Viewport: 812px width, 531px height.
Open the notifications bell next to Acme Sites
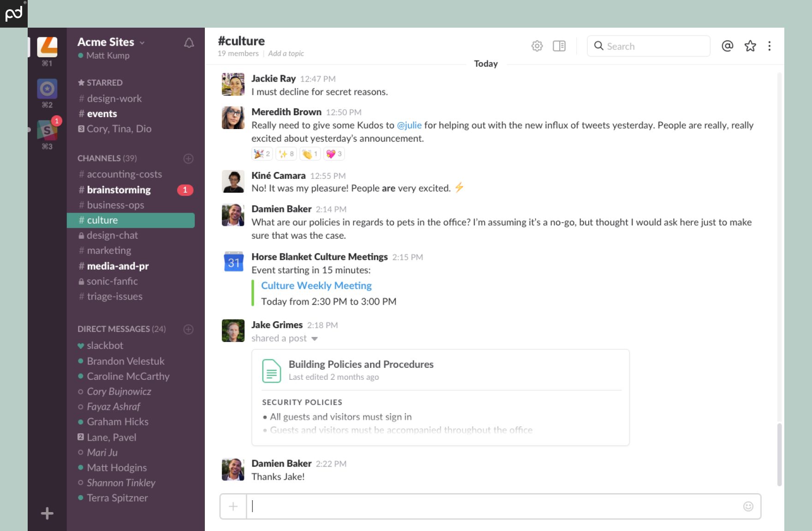tap(189, 43)
